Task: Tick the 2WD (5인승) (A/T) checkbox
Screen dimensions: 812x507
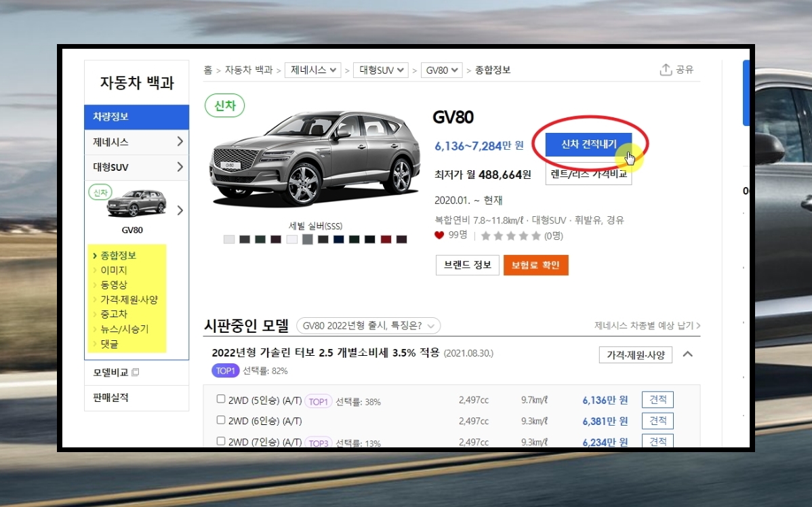Action: tap(220, 399)
